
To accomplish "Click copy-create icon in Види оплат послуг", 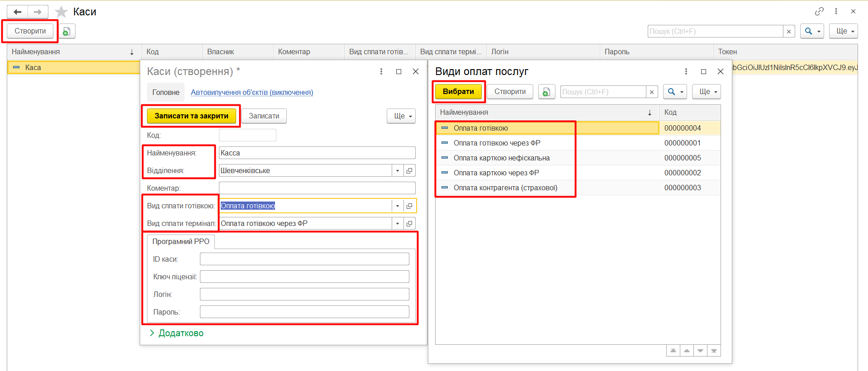I will (546, 92).
